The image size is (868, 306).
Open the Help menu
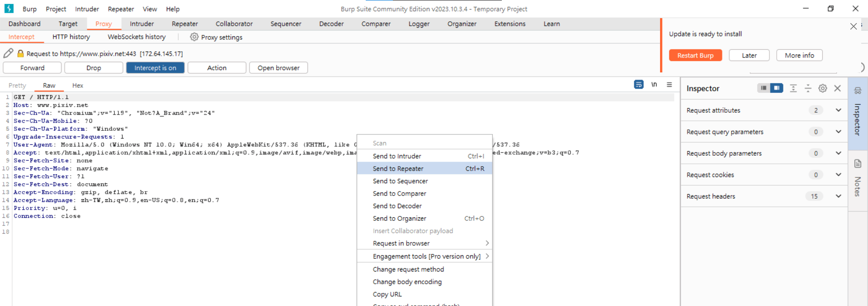pos(173,9)
